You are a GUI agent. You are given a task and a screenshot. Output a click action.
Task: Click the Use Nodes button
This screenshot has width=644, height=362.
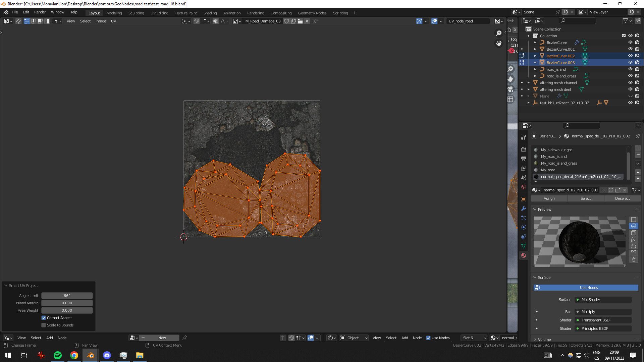[x=586, y=288]
